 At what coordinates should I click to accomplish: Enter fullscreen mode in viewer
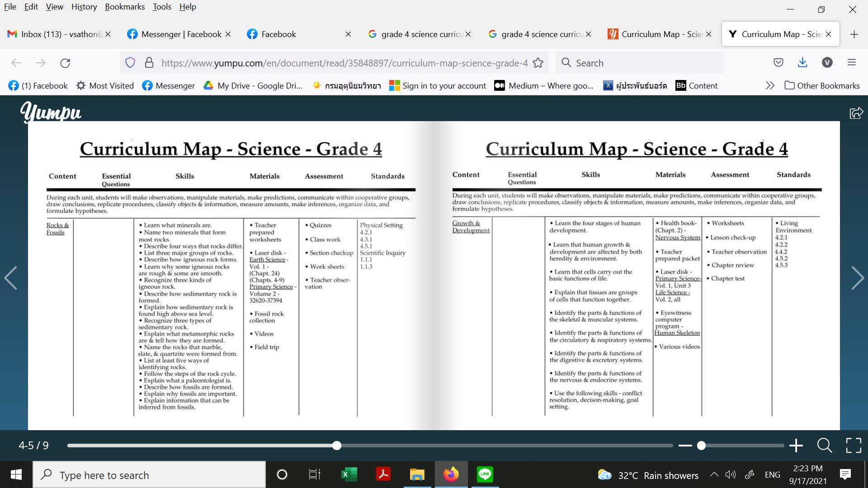point(853,446)
